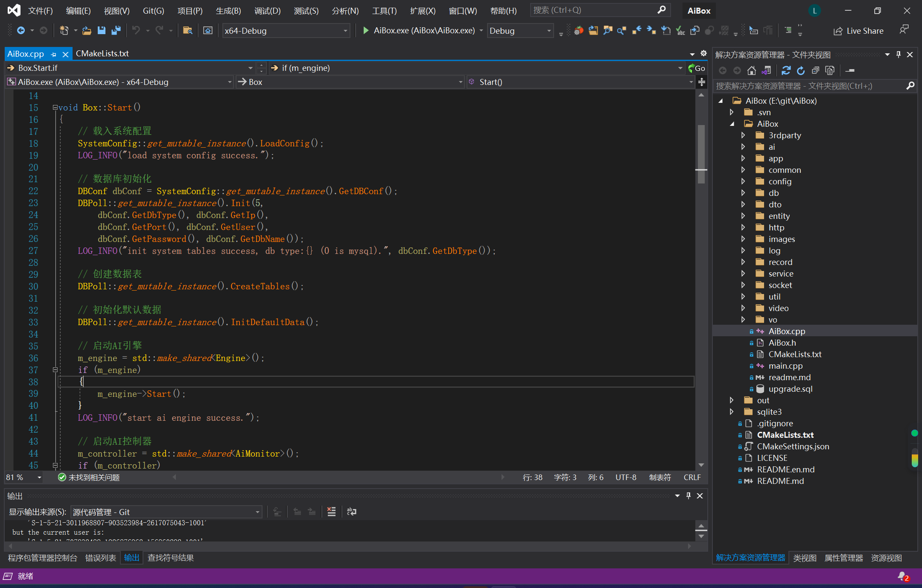The width and height of the screenshot is (922, 588).
Task: Clear all output with the clear icon
Action: [331, 512]
